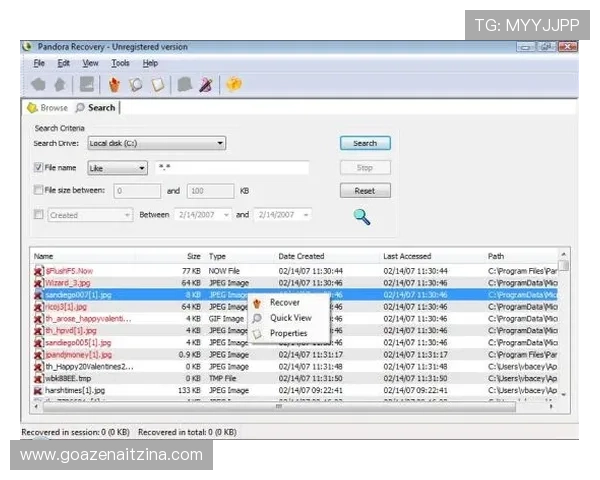Image resolution: width=600 pixels, height=480 pixels.
Task: Click the file name pattern input field
Action: (x=231, y=168)
